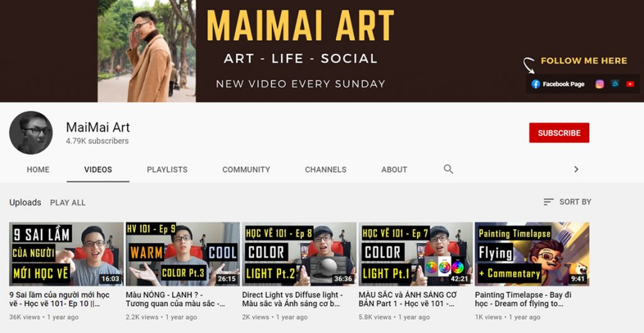Open Painting Timelapse Flying thumbnail

[x=532, y=254]
